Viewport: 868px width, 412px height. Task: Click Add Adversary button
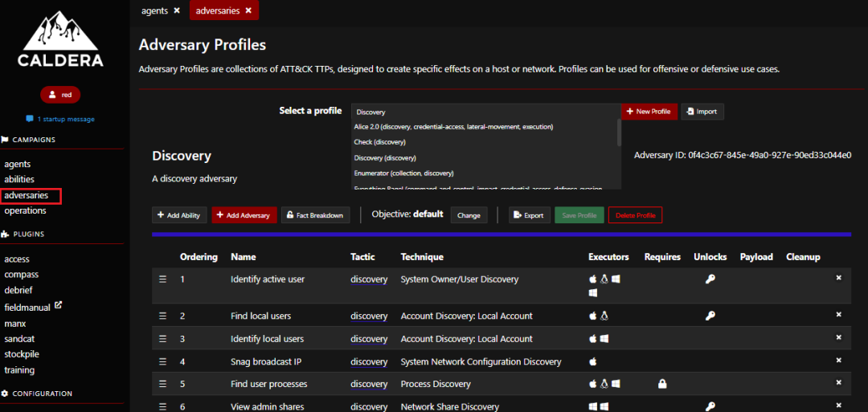(x=244, y=215)
